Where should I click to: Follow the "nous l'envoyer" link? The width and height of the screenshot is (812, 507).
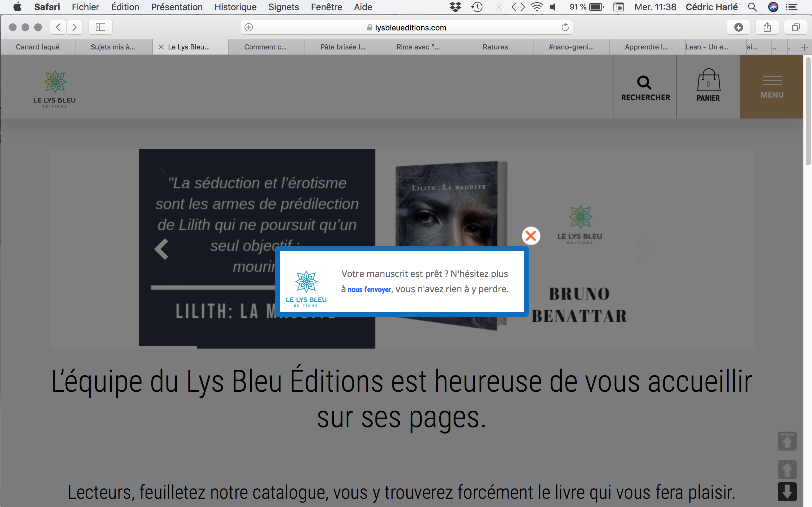(369, 289)
